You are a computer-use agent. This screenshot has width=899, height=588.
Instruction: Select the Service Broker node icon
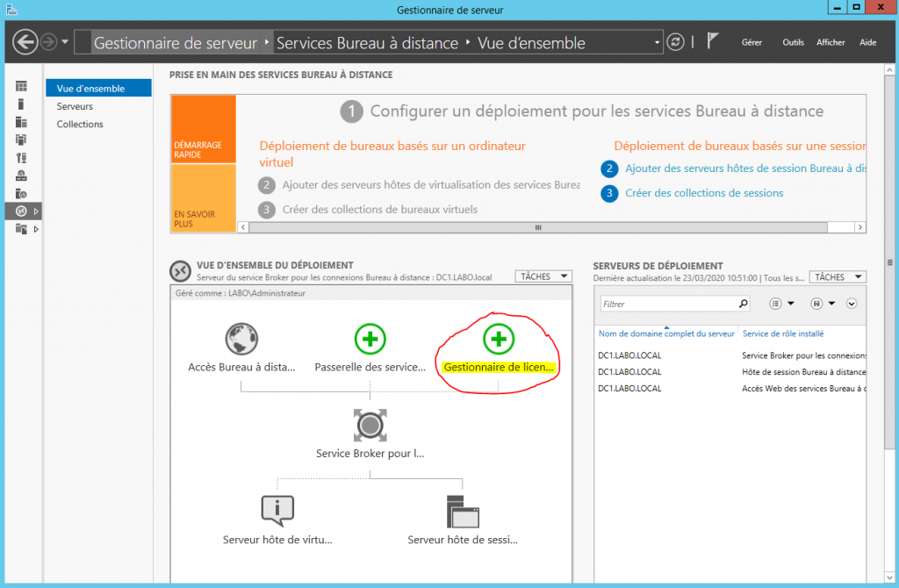[370, 425]
